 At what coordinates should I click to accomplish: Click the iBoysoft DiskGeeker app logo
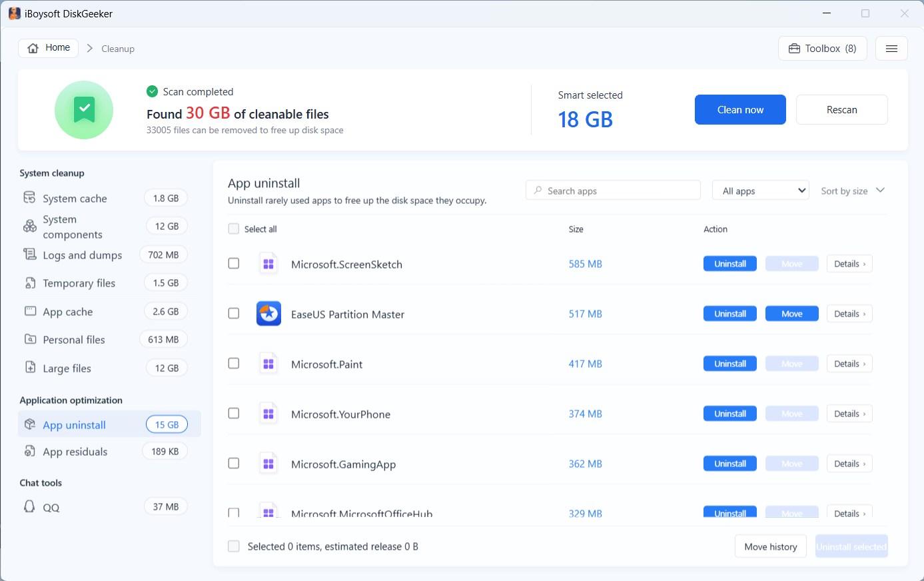14,13
